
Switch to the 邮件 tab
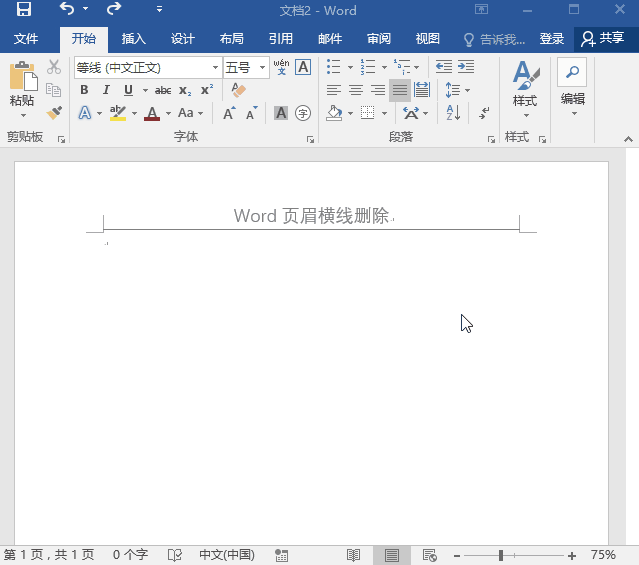pyautogui.click(x=330, y=39)
